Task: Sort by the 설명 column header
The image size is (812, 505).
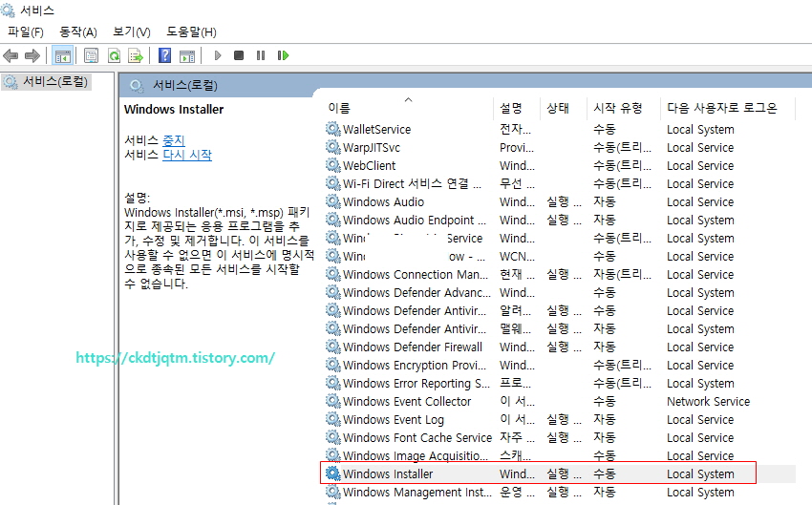Action: point(511,108)
